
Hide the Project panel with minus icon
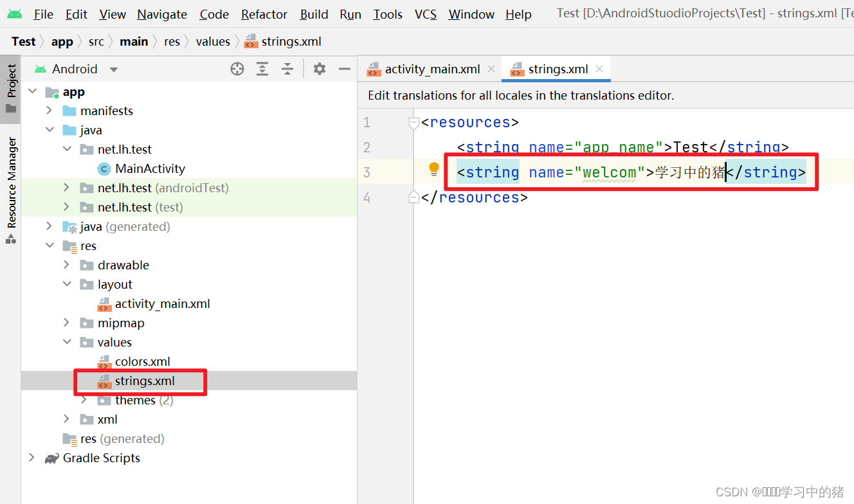pyautogui.click(x=345, y=69)
